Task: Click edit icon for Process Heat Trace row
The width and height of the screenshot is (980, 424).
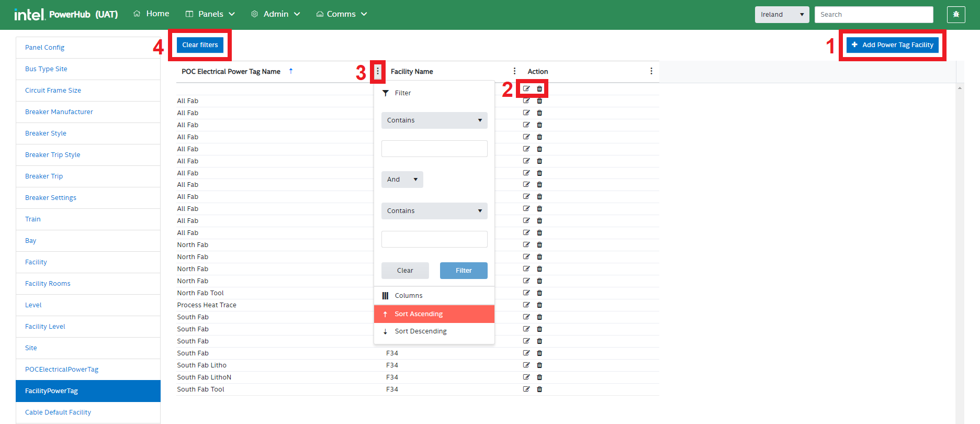Action: click(x=526, y=305)
